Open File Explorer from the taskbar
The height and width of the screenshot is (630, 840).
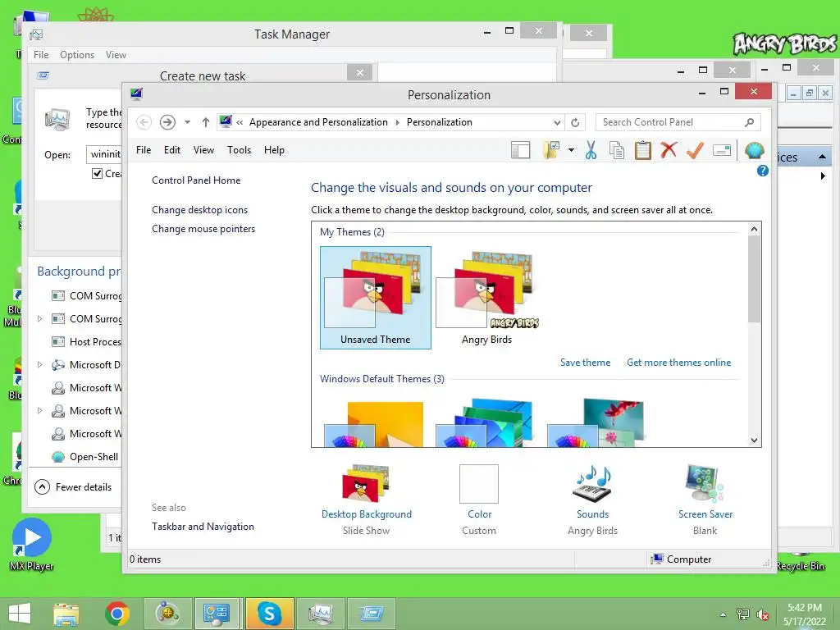point(66,614)
